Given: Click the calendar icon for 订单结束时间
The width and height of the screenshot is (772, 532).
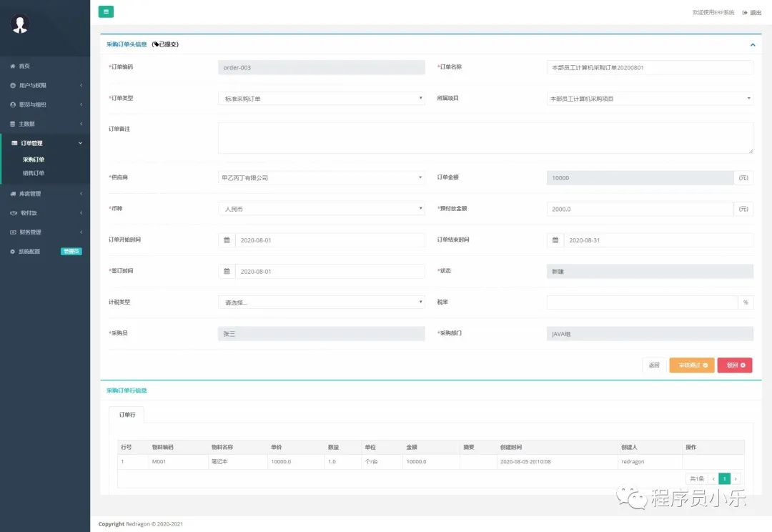Looking at the screenshot, I should click(555, 240).
